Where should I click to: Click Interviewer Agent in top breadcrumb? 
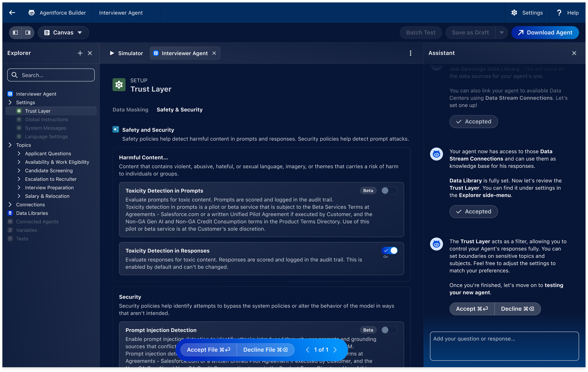pos(121,13)
